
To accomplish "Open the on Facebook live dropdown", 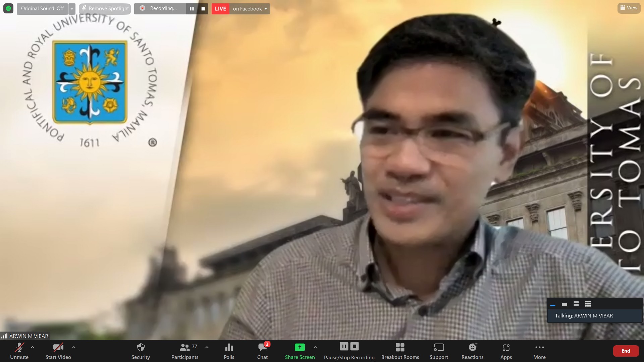I will tap(250, 9).
